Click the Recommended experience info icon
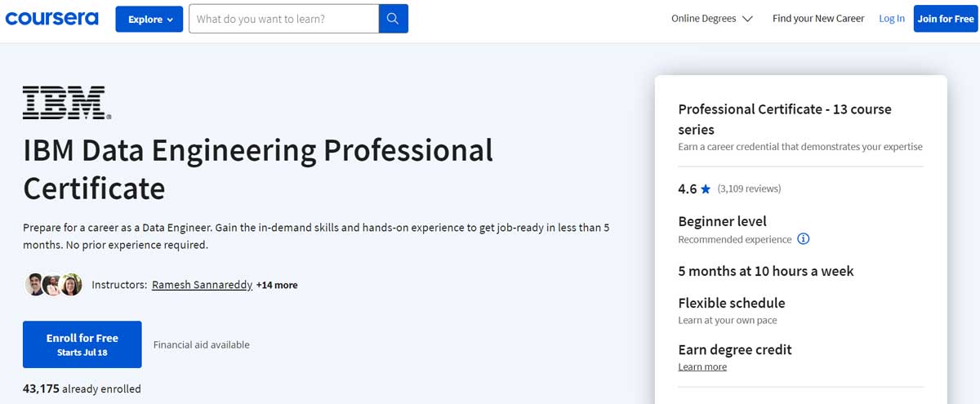 point(803,239)
